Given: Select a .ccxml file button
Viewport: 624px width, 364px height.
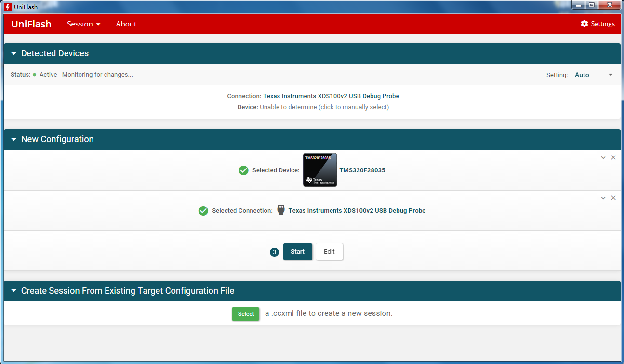Looking at the screenshot, I should (x=246, y=314).
